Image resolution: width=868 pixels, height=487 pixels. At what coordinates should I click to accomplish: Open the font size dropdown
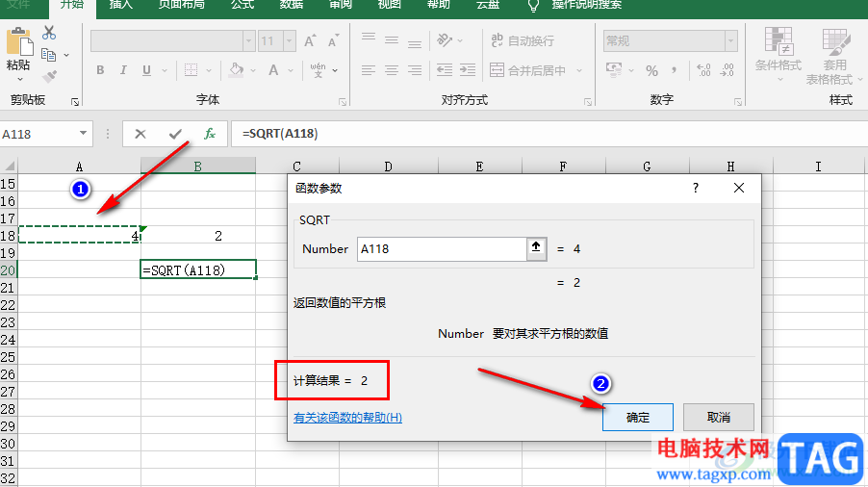point(289,41)
